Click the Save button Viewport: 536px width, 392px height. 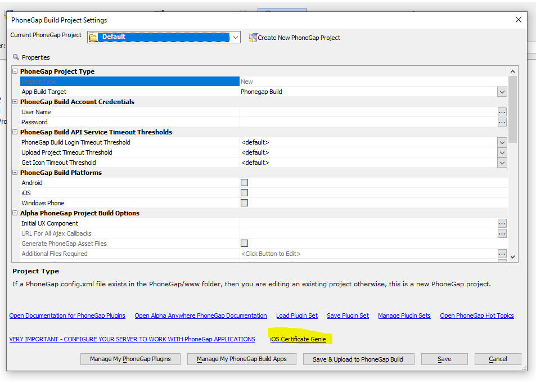click(x=444, y=359)
